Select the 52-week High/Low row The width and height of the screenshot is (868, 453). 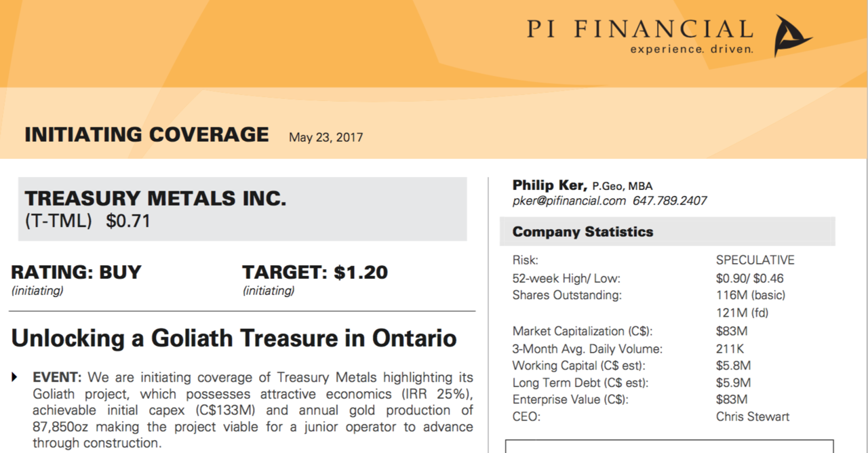coord(649,278)
